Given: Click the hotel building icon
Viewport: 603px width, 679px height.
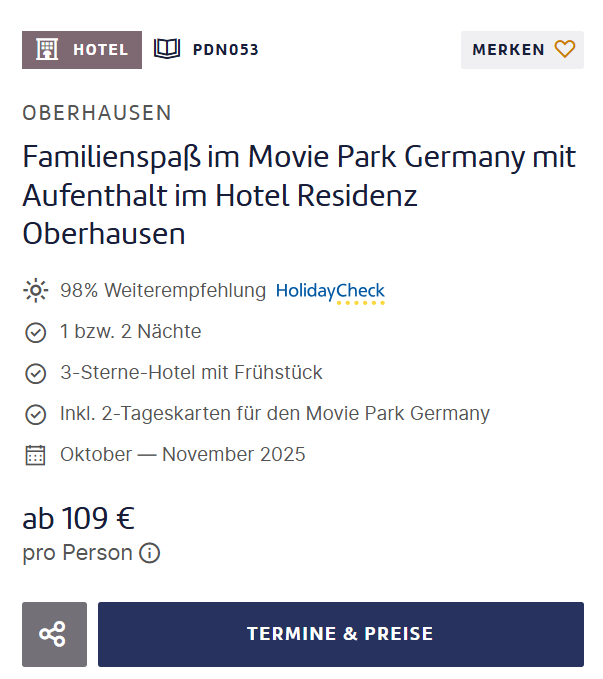Looking at the screenshot, I should pyautogui.click(x=46, y=49).
